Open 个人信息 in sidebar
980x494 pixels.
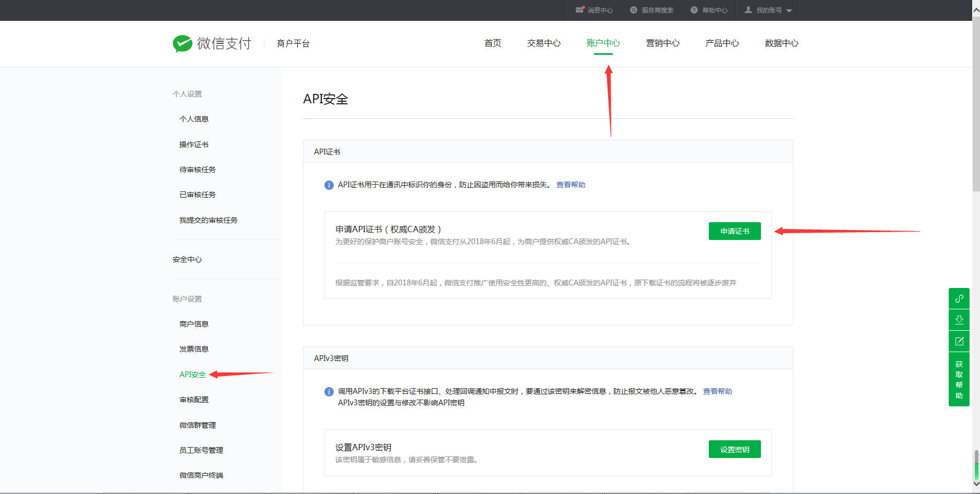click(194, 119)
